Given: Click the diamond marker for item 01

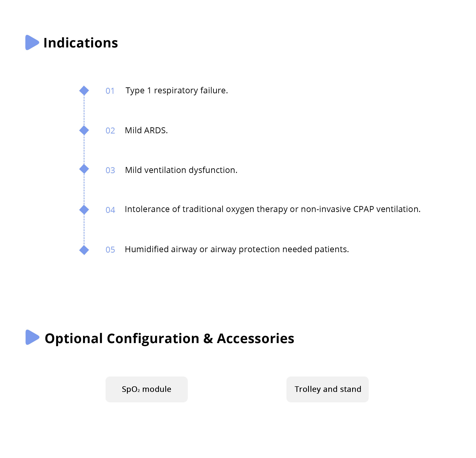Looking at the screenshot, I should [84, 90].
